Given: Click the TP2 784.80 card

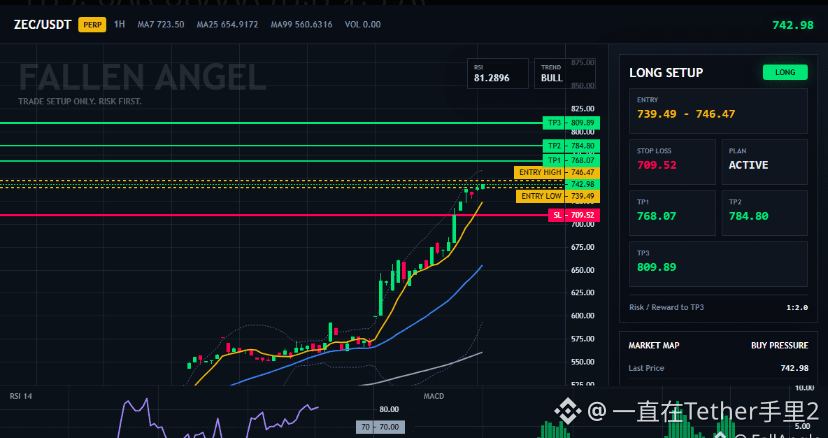Looking at the screenshot, I should click(764, 213).
